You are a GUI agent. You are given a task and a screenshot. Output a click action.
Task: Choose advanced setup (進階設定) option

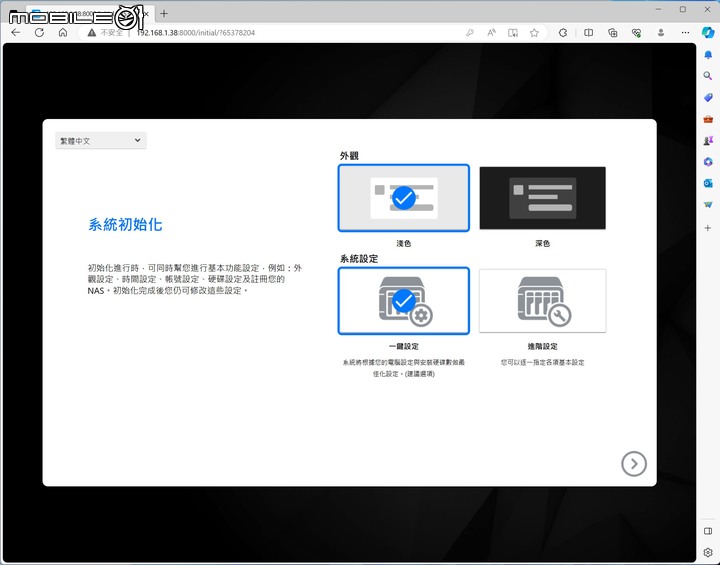click(542, 301)
